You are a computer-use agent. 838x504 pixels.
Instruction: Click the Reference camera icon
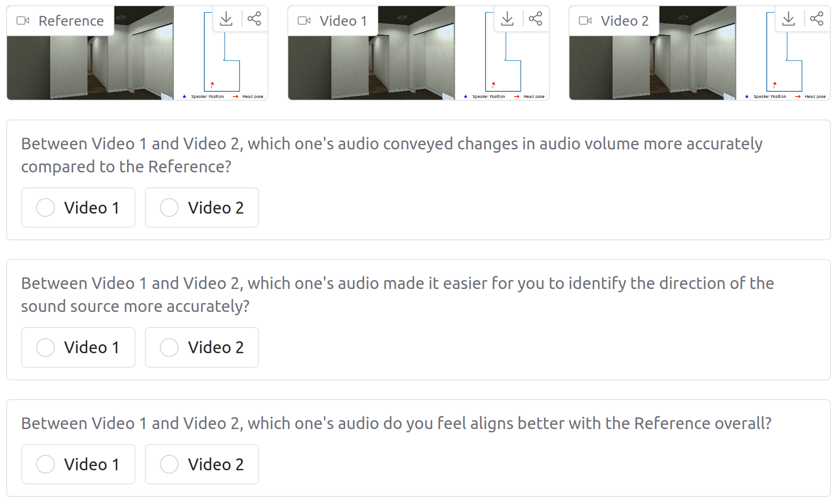point(23,21)
